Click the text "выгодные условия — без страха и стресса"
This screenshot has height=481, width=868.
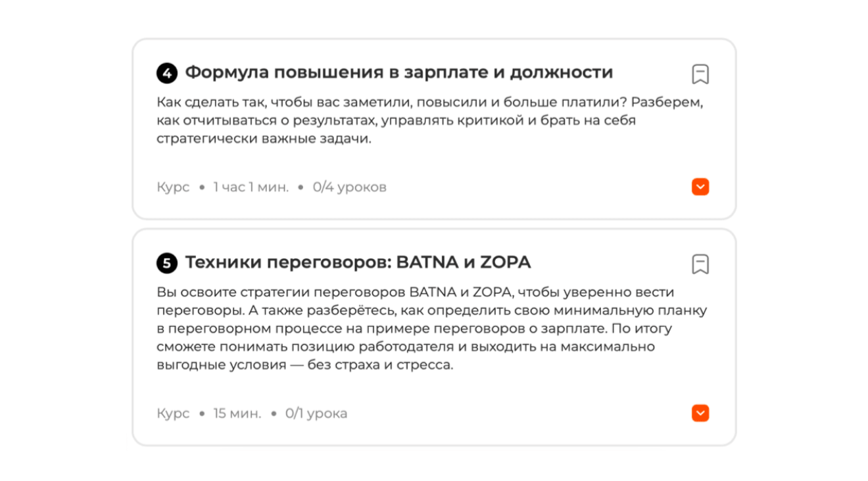305,365
